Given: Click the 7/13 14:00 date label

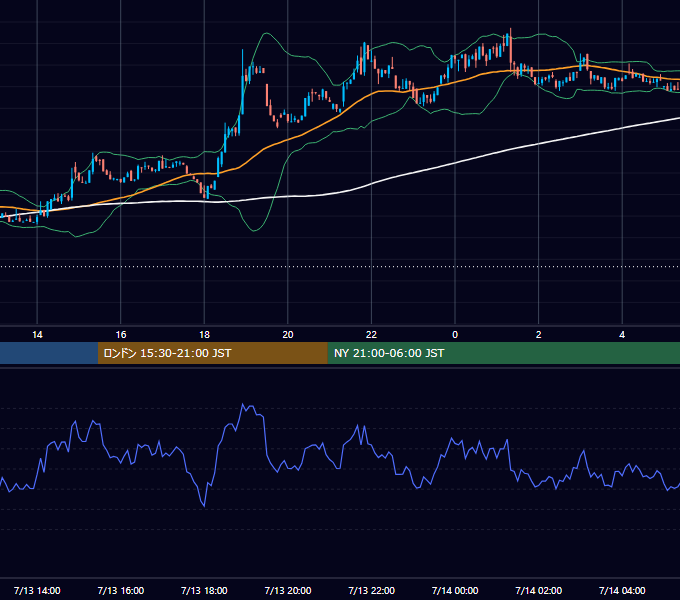Looking at the screenshot, I should tap(37, 590).
